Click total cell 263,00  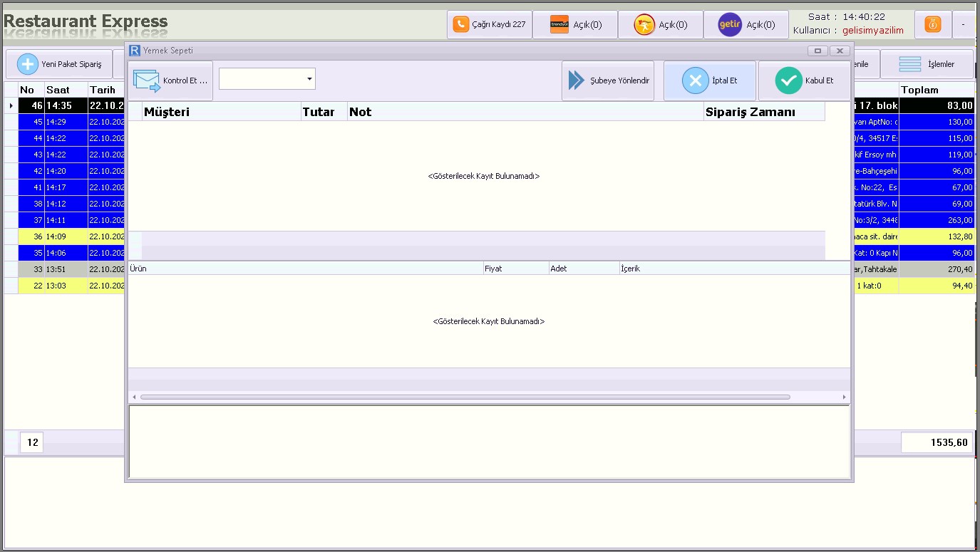937,220
